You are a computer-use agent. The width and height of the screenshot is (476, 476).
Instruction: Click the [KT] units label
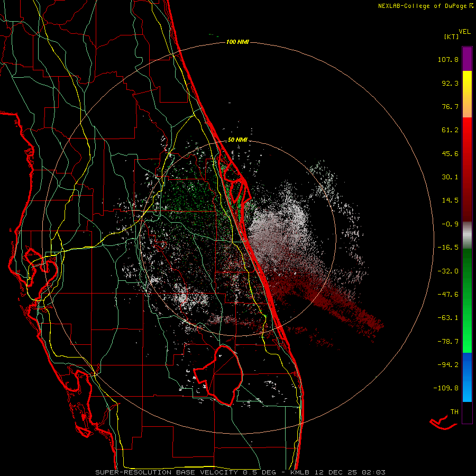tap(451, 36)
